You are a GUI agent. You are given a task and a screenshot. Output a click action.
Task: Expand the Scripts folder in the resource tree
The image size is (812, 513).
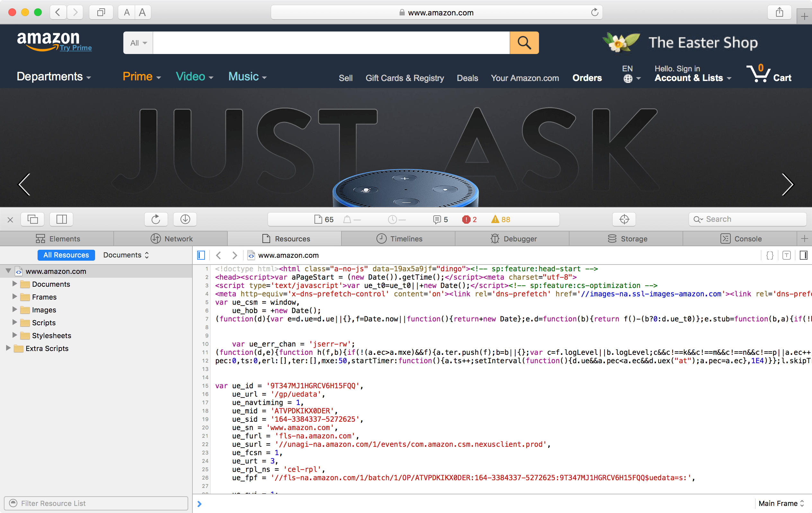[x=14, y=322]
